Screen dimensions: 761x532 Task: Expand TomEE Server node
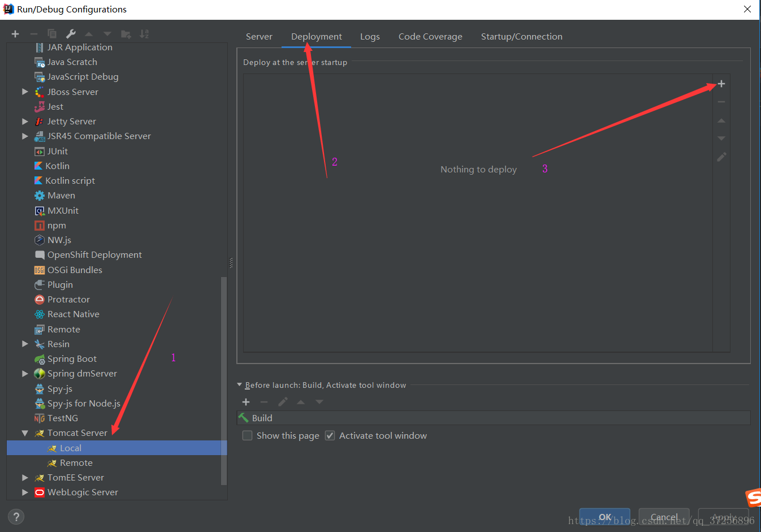click(x=25, y=478)
